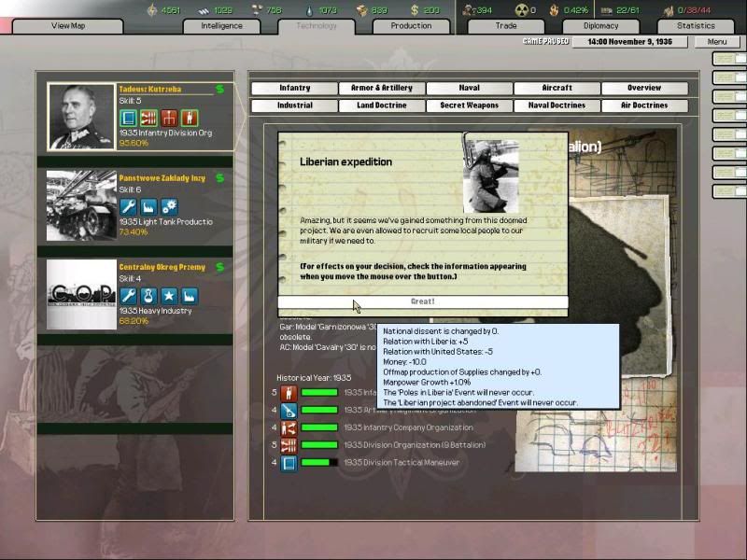
Task: Click the wrench icon under Panstwowe Zaklady Inzy
Action: (128, 206)
